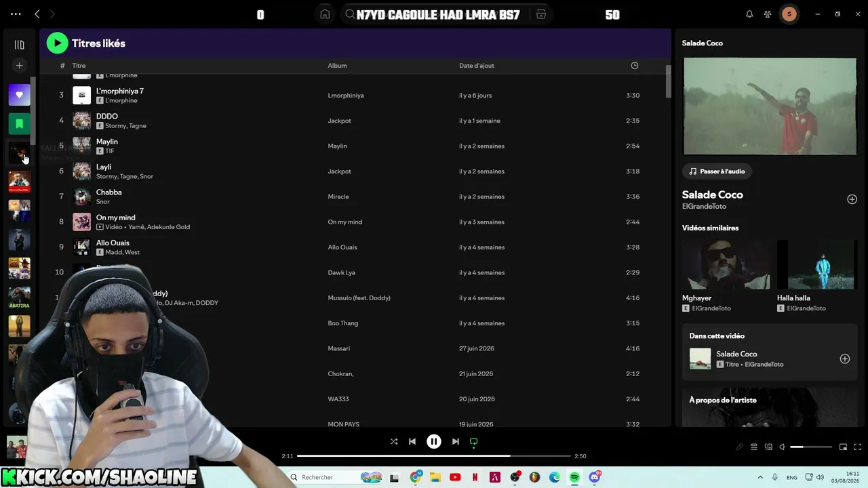Sort by the Album column header

point(337,66)
